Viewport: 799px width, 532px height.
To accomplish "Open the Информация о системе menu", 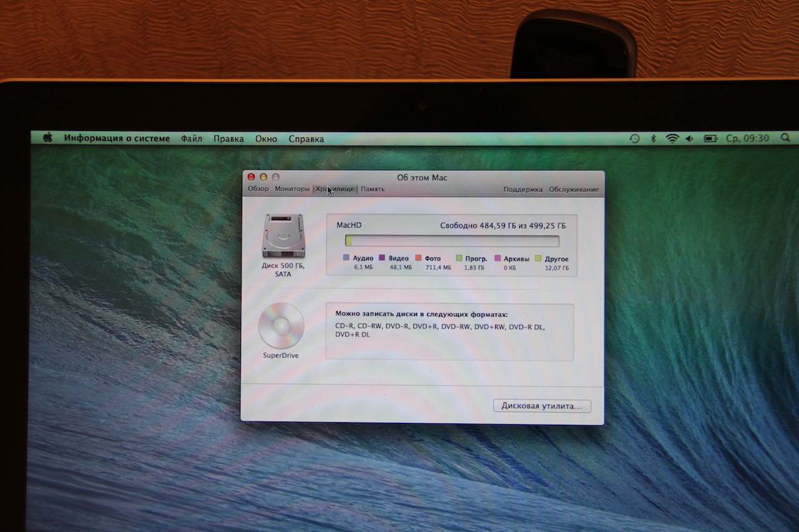I will 117,138.
